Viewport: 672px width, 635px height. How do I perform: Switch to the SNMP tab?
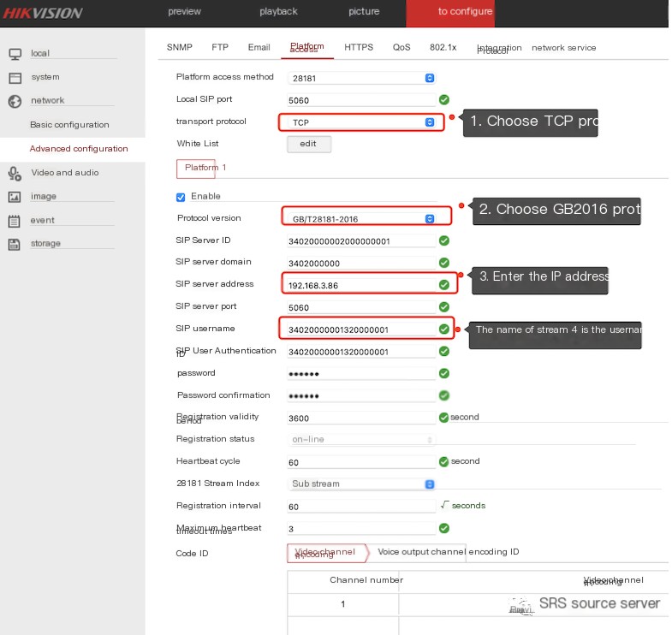(180, 47)
